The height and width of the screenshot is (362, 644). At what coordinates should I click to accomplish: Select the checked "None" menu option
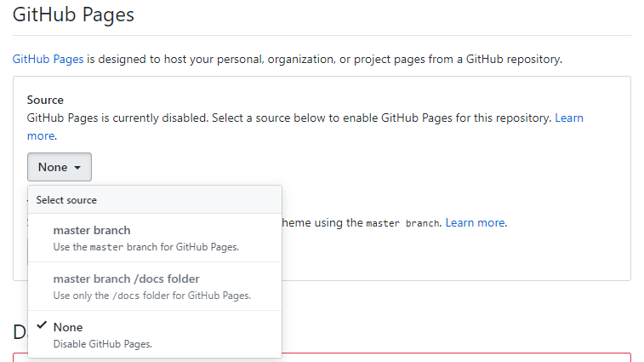click(68, 327)
